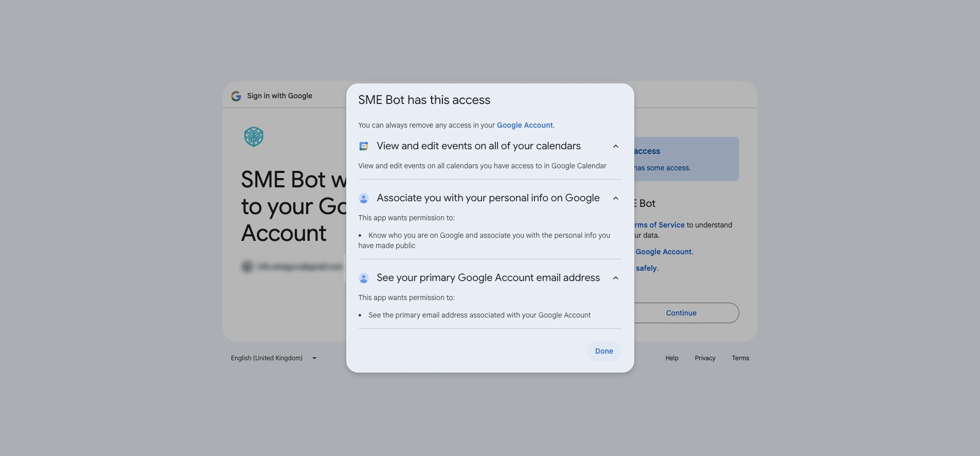The height and width of the screenshot is (456, 980).
Task: Open the Privacy link in footer
Action: pos(705,358)
